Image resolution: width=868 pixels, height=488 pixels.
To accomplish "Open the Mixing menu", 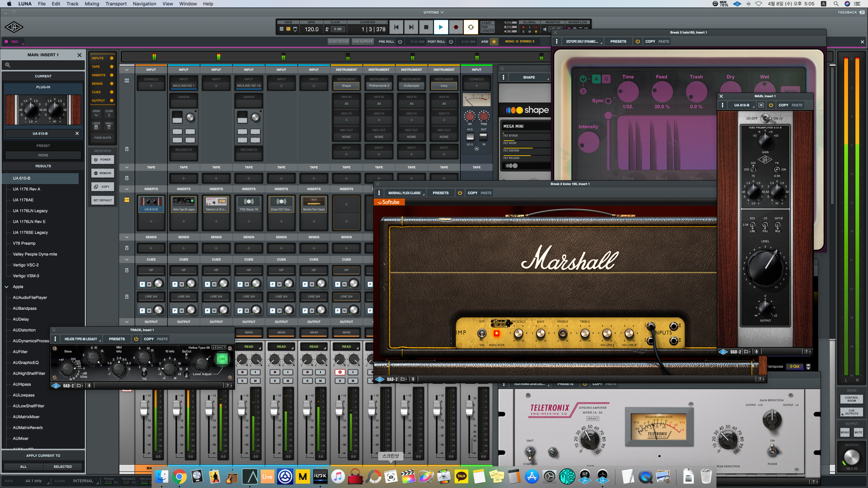I will click(92, 4).
